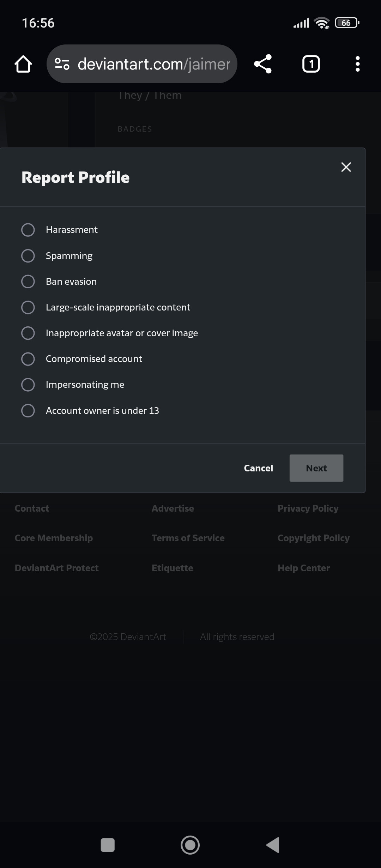Tap the Android back navigation button

click(273, 845)
